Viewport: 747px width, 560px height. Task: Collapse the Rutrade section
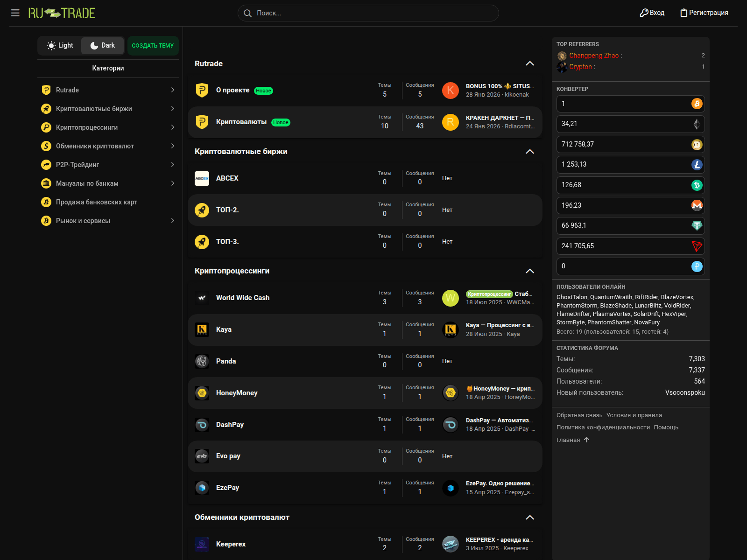(x=530, y=63)
